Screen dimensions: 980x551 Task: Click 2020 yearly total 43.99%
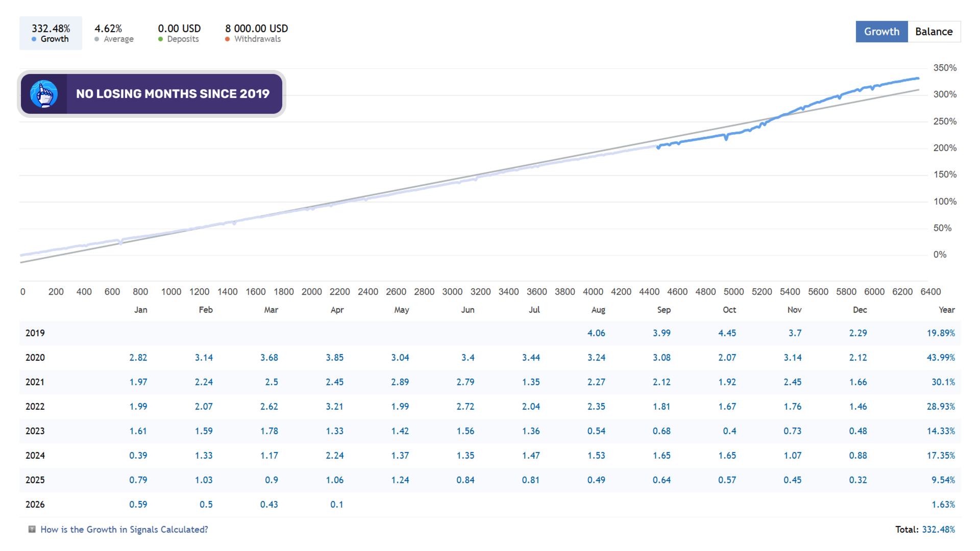941,358
